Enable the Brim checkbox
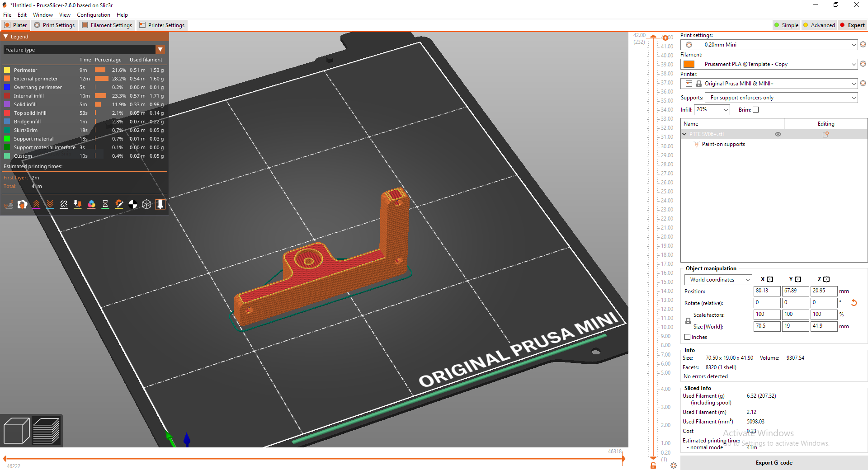The width and height of the screenshot is (868, 470). point(755,109)
